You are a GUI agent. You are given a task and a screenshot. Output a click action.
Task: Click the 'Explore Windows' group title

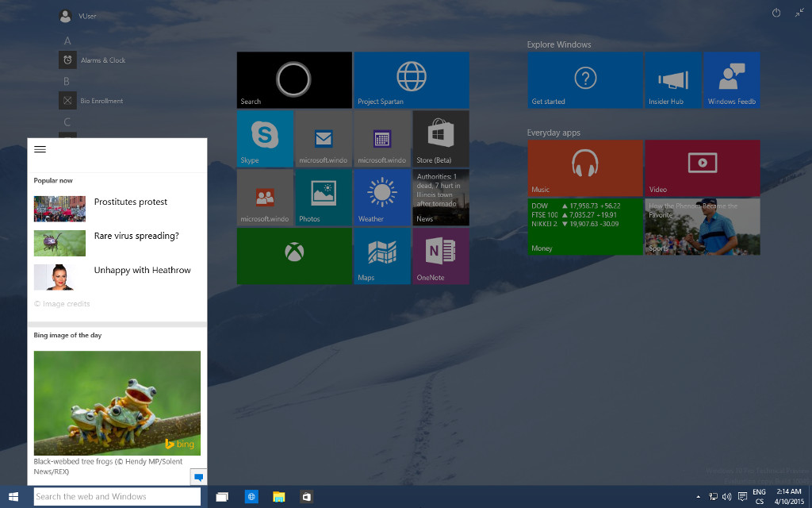click(559, 44)
